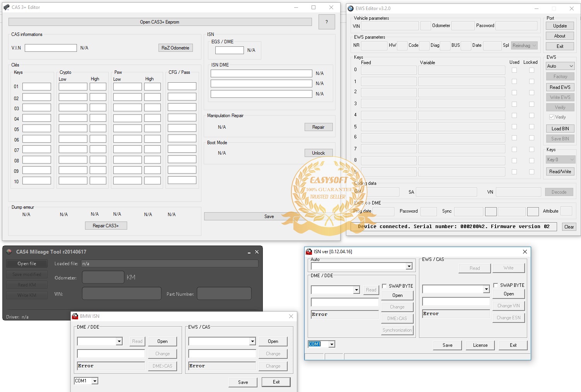
Task: Click About button in EWS Editor
Action: click(x=560, y=36)
